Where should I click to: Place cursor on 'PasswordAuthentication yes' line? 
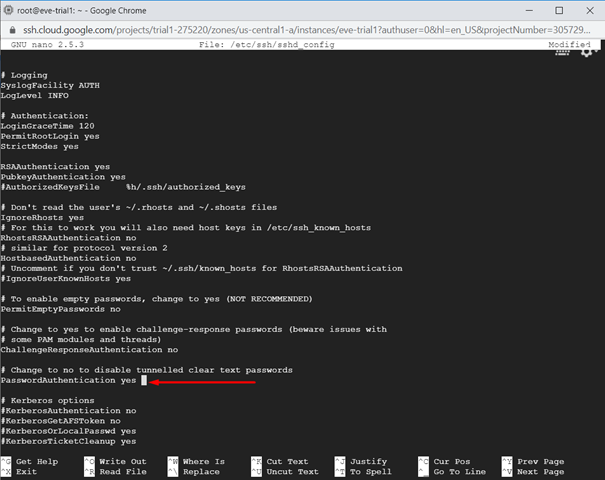68,380
